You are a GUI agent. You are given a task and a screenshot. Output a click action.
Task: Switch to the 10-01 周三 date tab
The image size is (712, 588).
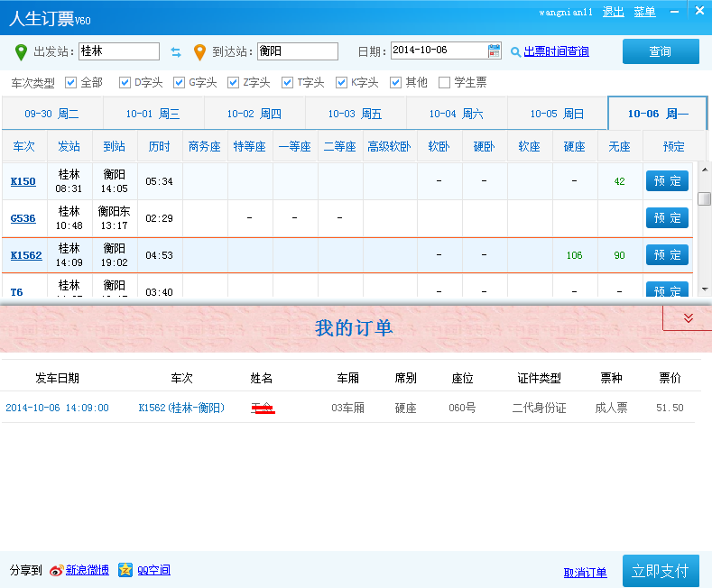(153, 114)
